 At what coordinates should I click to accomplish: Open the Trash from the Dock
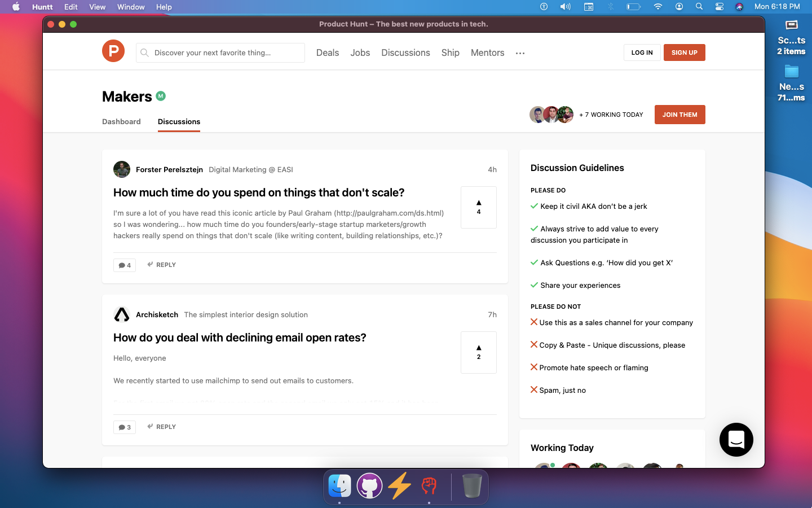point(472,486)
